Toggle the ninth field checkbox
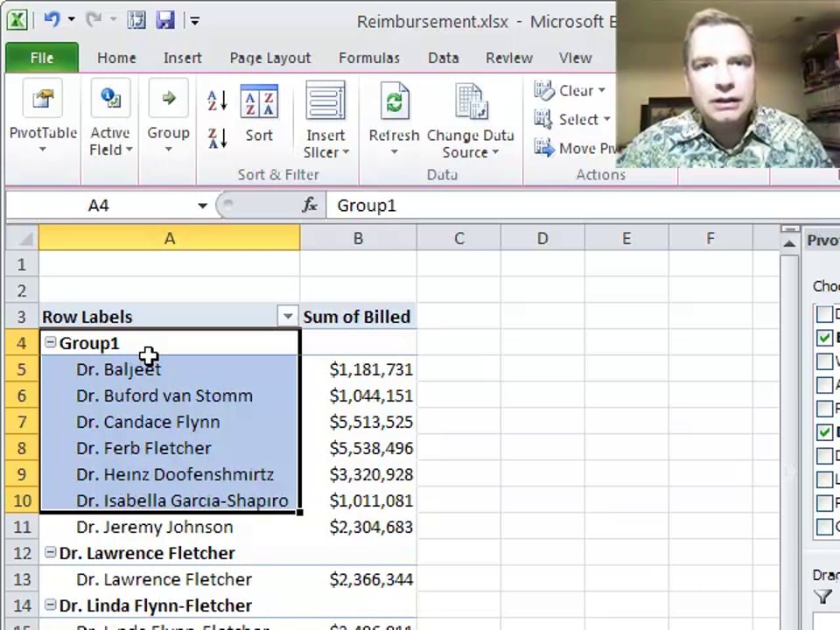 [824, 502]
